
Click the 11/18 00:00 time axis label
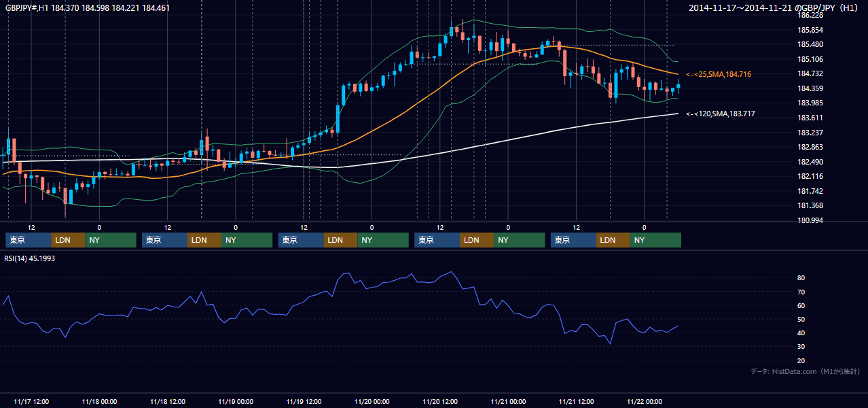(99, 401)
